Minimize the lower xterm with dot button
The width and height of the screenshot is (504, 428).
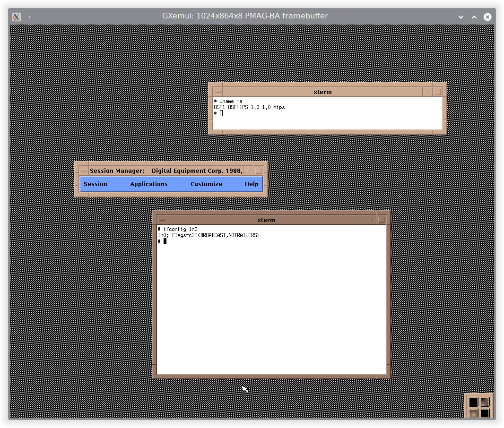(x=371, y=220)
